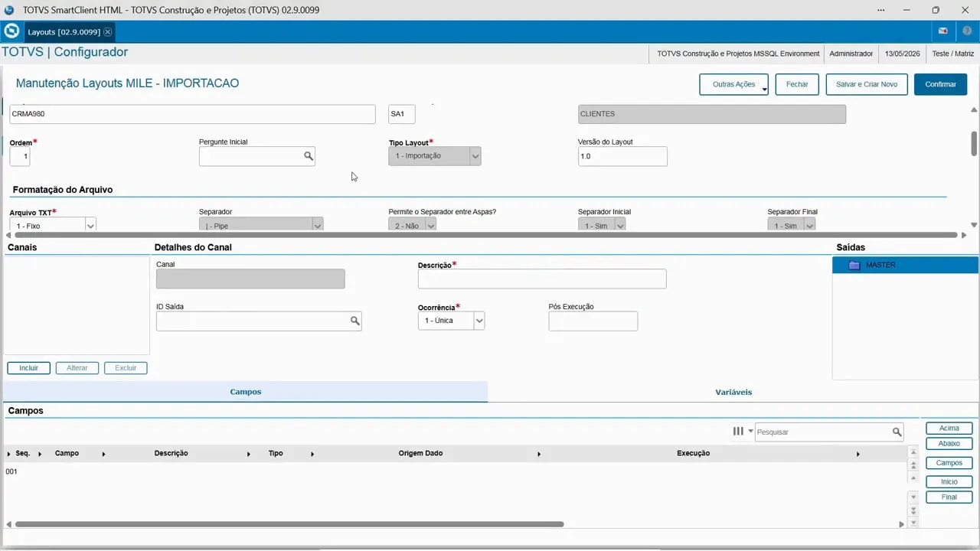Viewport: 980px width, 551px height.
Task: Click the Origem Dado column arrow
Action: [539, 455]
